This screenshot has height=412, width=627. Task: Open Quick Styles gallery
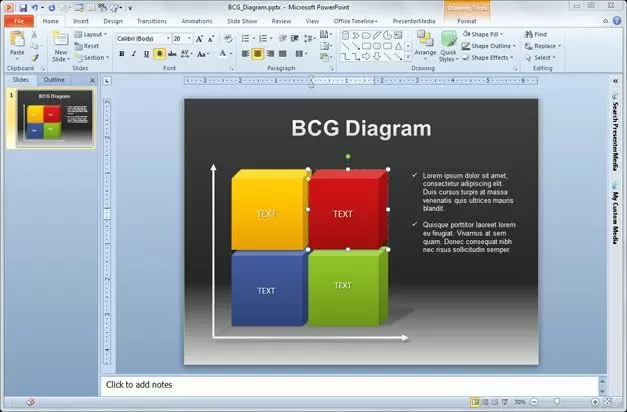pos(448,43)
